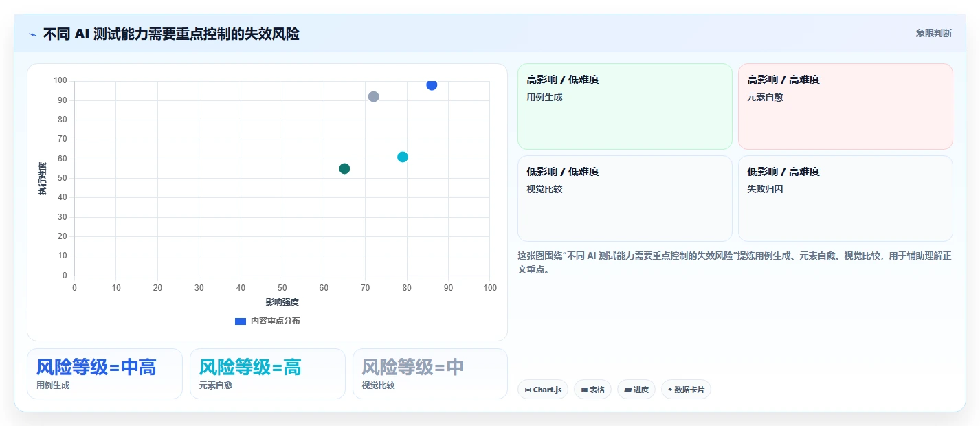
Task: Click the icon inside the 进度 chip
Action: coord(627,390)
